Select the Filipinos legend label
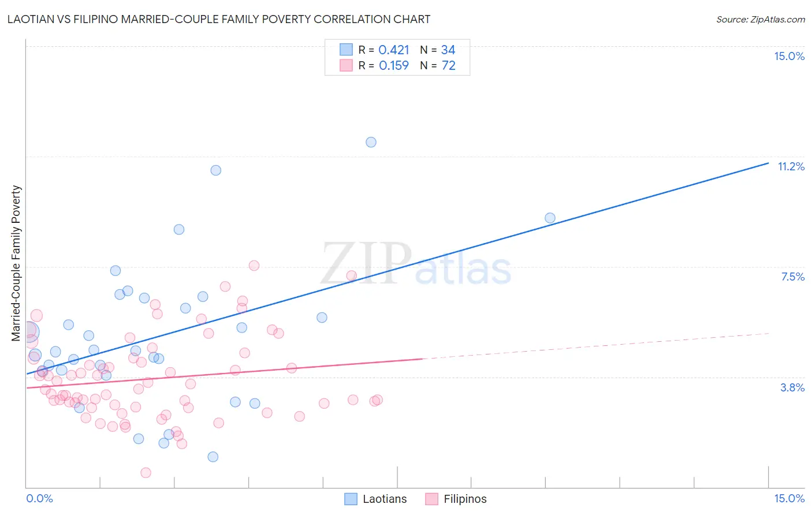The height and width of the screenshot is (515, 812). [x=465, y=499]
